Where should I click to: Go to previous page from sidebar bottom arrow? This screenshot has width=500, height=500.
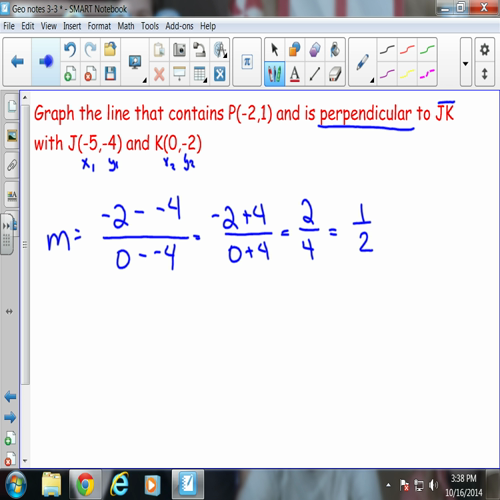10,397
